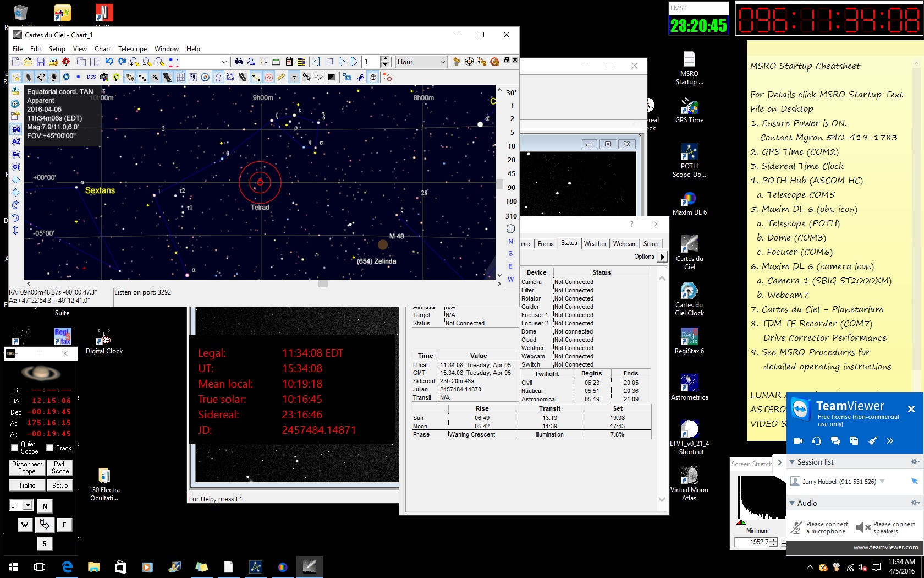This screenshot has width=924, height=578.
Task: Save the chart with the floppy disk icon
Action: point(41,62)
